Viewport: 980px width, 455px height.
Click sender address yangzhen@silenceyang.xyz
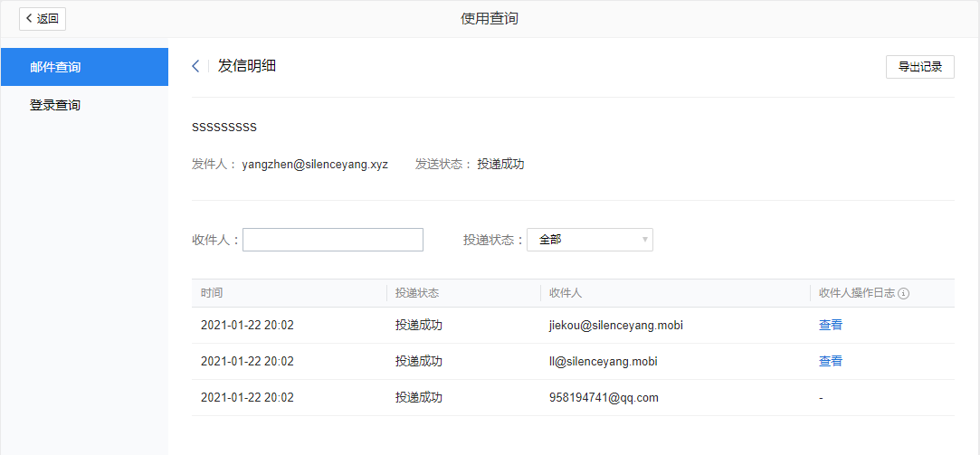tap(314, 165)
